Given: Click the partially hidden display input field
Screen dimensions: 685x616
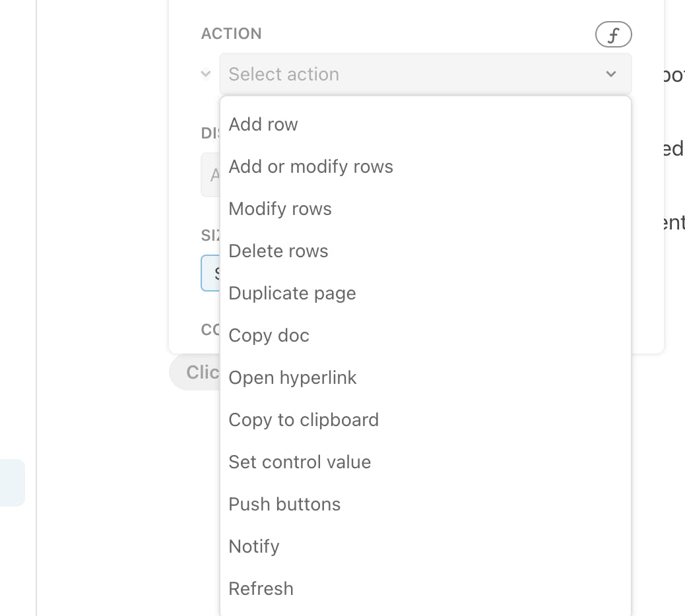Looking at the screenshot, I should (210, 175).
